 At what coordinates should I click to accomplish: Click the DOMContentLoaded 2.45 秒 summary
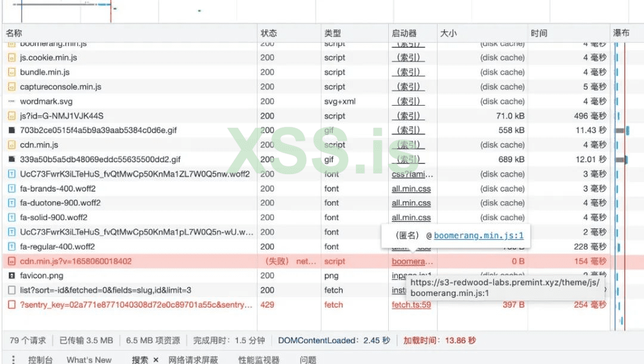tap(334, 341)
